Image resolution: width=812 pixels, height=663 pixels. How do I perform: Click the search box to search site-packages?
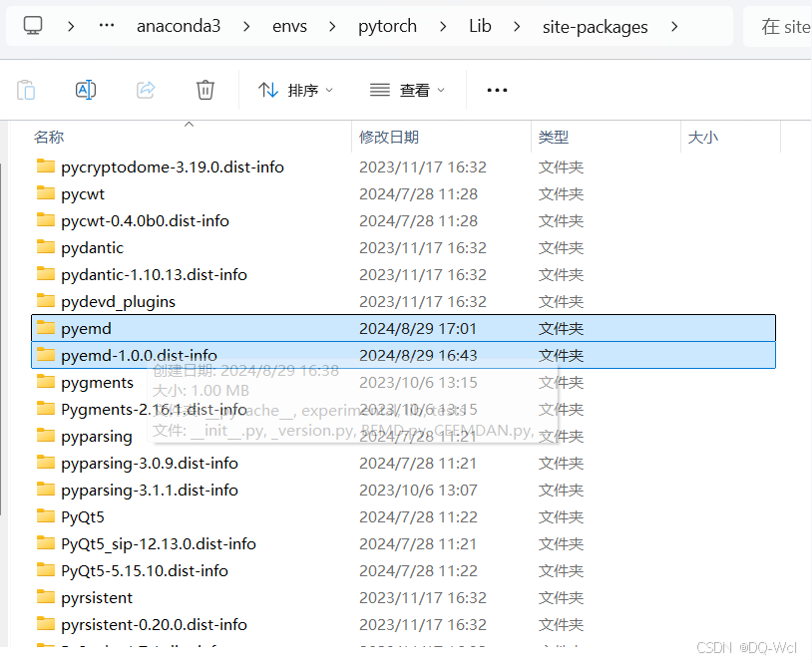pos(784,26)
